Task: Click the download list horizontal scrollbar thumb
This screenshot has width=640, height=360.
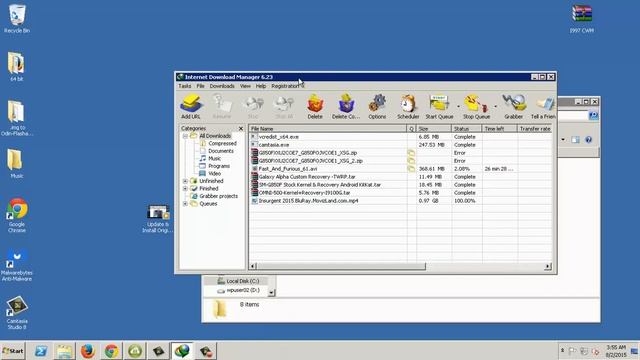Action: pyautogui.click(x=341, y=266)
